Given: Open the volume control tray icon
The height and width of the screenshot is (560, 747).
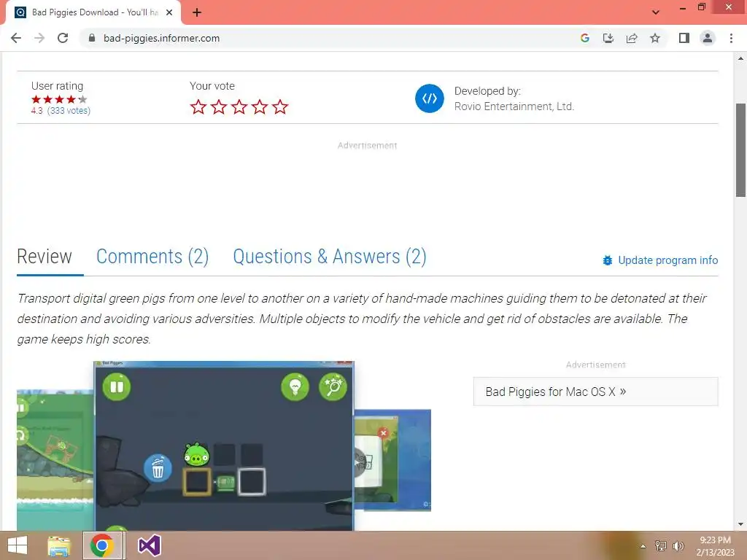Looking at the screenshot, I should [x=678, y=546].
